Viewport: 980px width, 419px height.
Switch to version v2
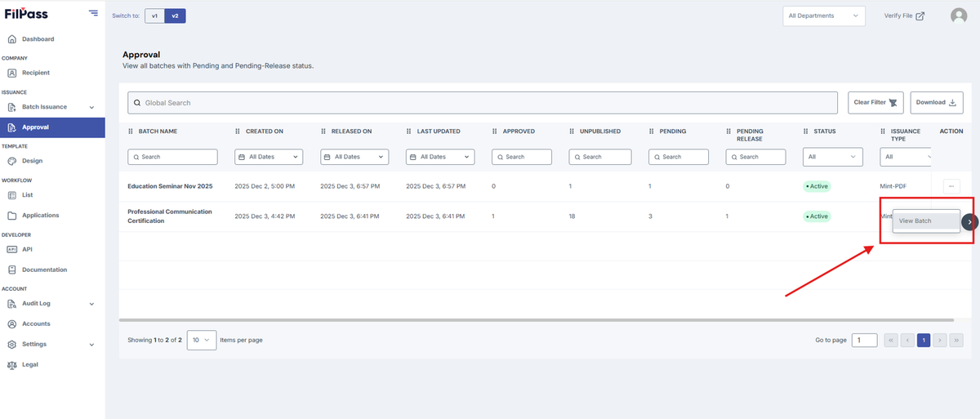point(175,16)
